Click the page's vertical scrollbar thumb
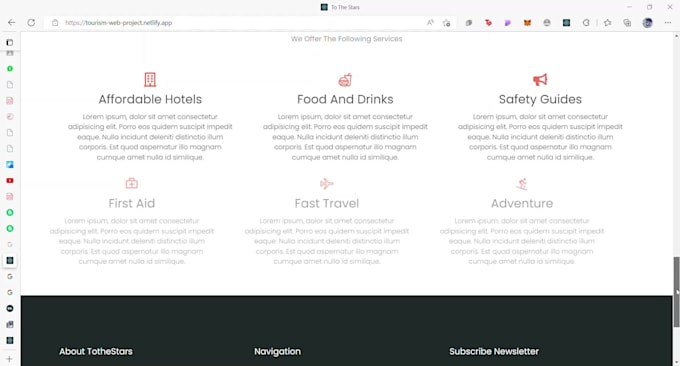Screen dimensions: 680x366 tap(676, 292)
